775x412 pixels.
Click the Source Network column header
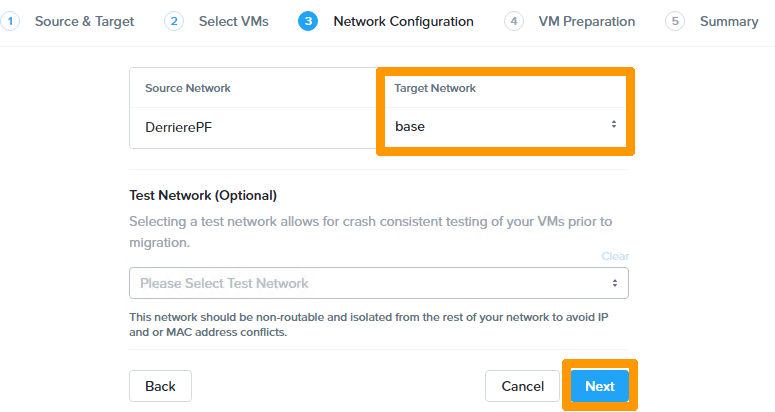pos(188,88)
